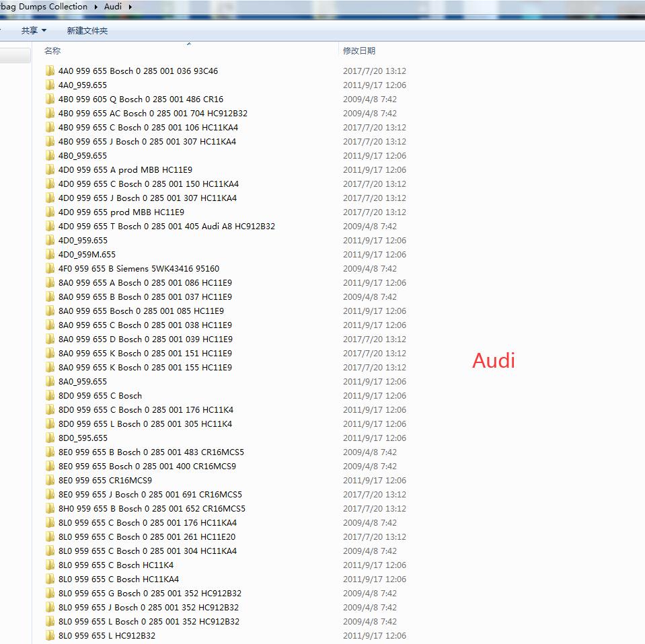Select folder icon of 8A0_959.655

point(50,381)
